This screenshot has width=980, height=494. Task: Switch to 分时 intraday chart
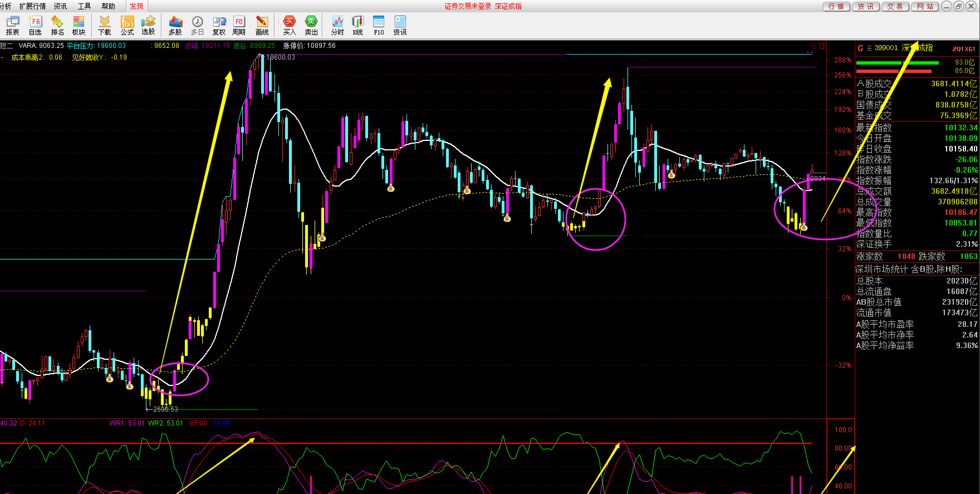point(337,26)
